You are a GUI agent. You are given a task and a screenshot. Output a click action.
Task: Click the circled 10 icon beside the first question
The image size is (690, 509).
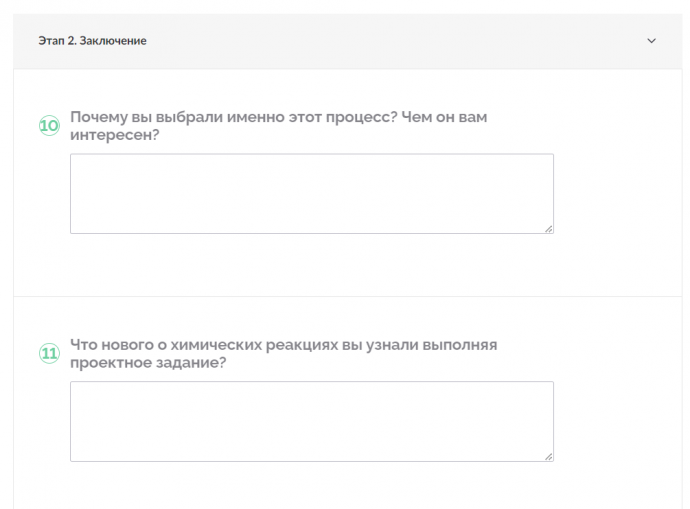pos(49,126)
